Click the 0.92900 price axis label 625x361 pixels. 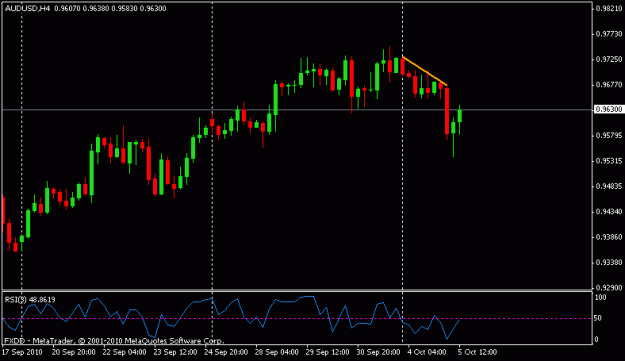609,288
